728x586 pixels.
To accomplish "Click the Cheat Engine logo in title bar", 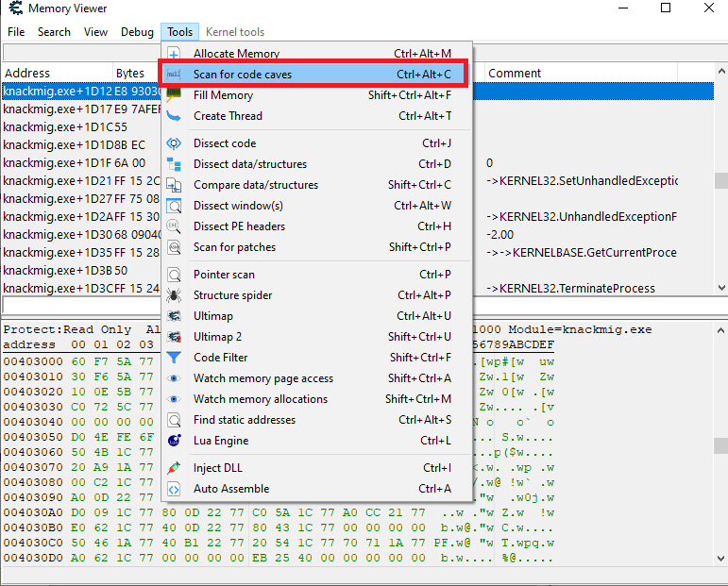I will click(x=15, y=8).
